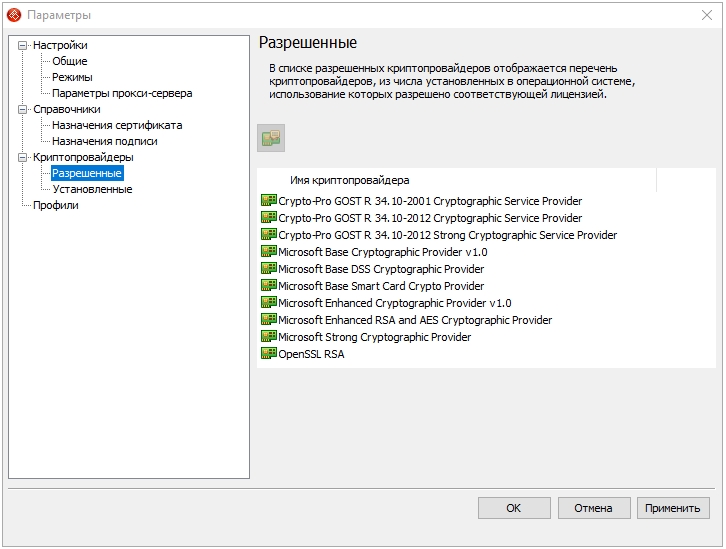Image resolution: width=726 pixels, height=549 pixels.
Task: Collapse the Справочники tree node
Action: tap(22, 109)
